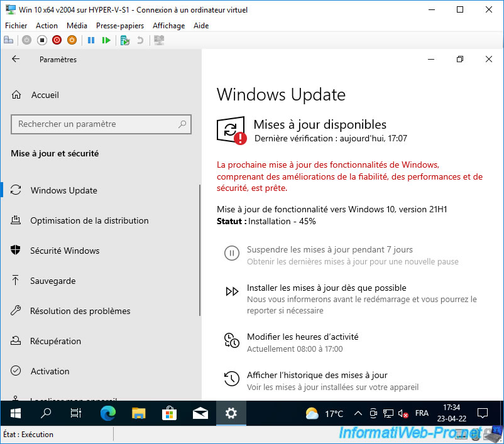Turn off the VM with the stop icon
Image resolution: width=504 pixels, height=444 pixels.
41,40
